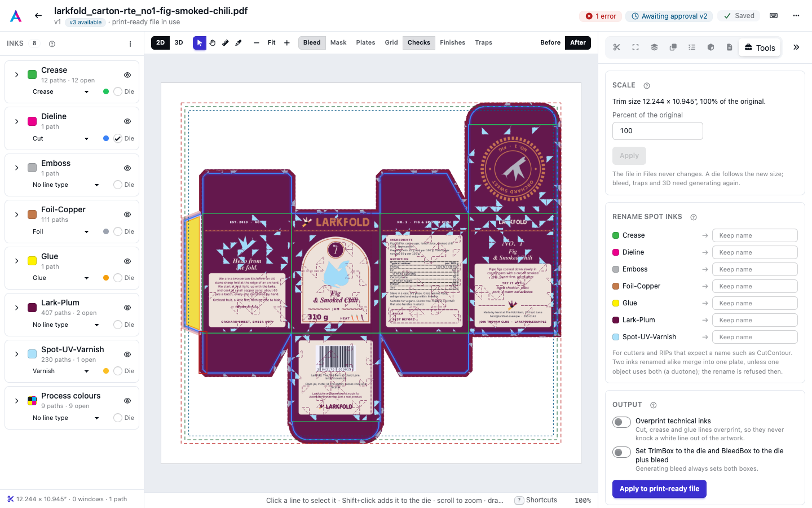812x508 pixels.
Task: Open the scissors die panel icon
Action: point(617,47)
